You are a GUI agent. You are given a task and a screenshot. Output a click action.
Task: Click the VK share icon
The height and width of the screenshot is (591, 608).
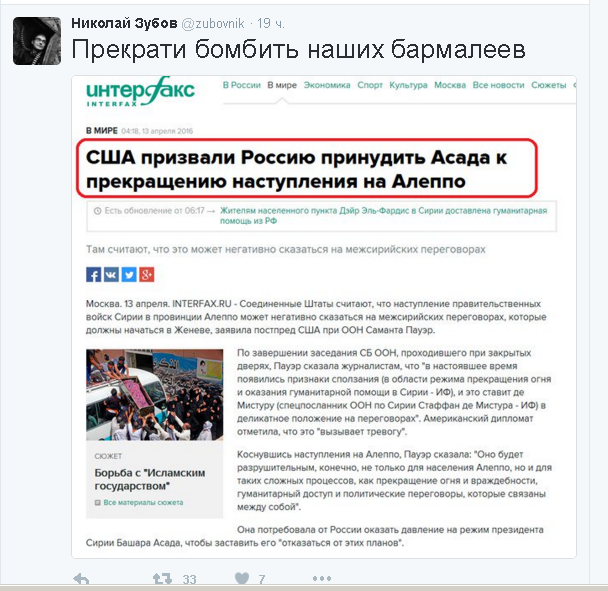pos(111,275)
